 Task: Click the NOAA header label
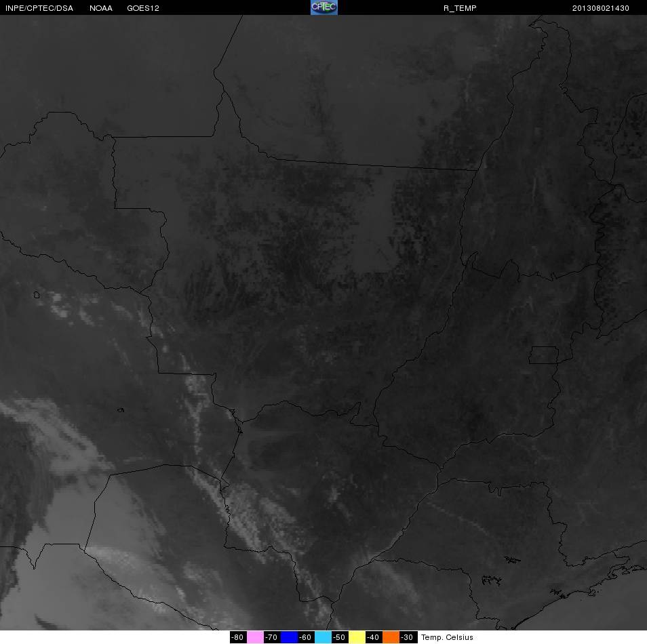point(101,8)
